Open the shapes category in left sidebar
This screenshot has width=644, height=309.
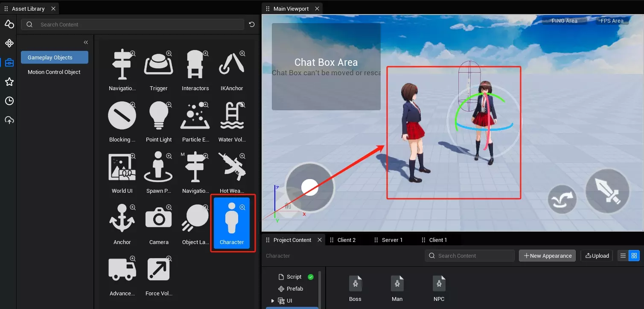point(9,24)
